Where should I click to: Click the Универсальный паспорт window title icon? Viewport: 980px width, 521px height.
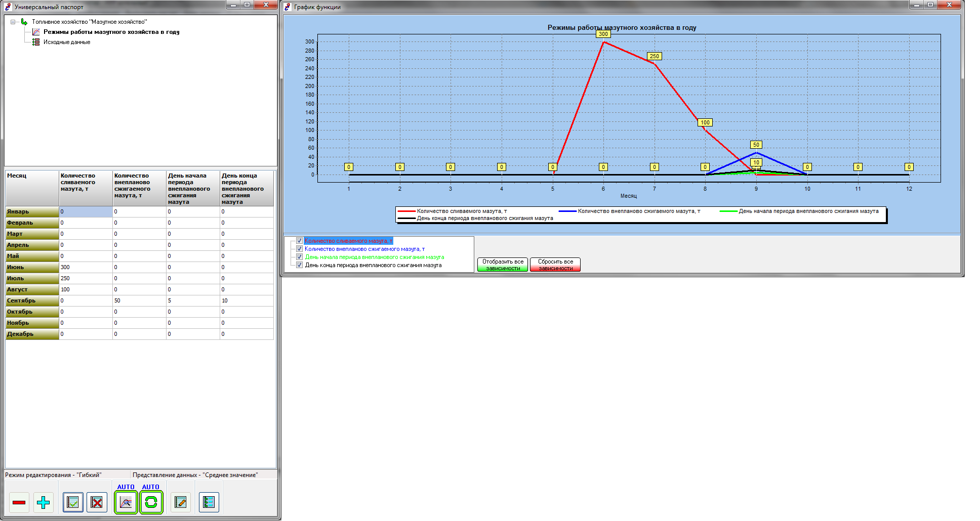tap(8, 7)
